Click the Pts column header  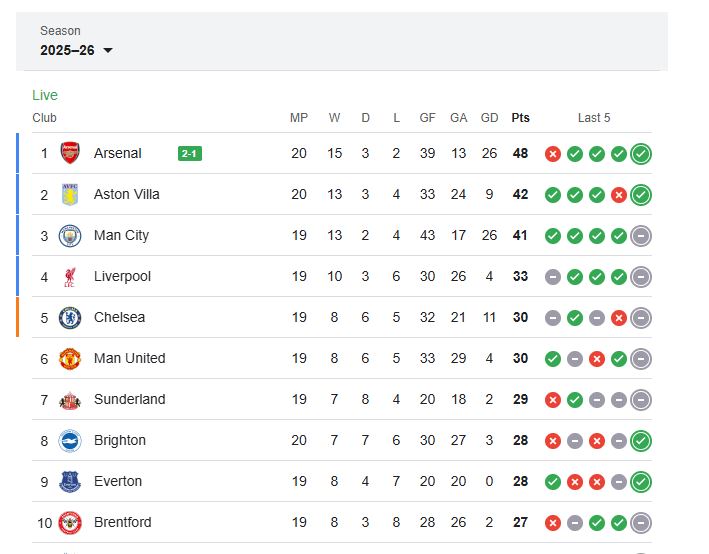pos(520,118)
